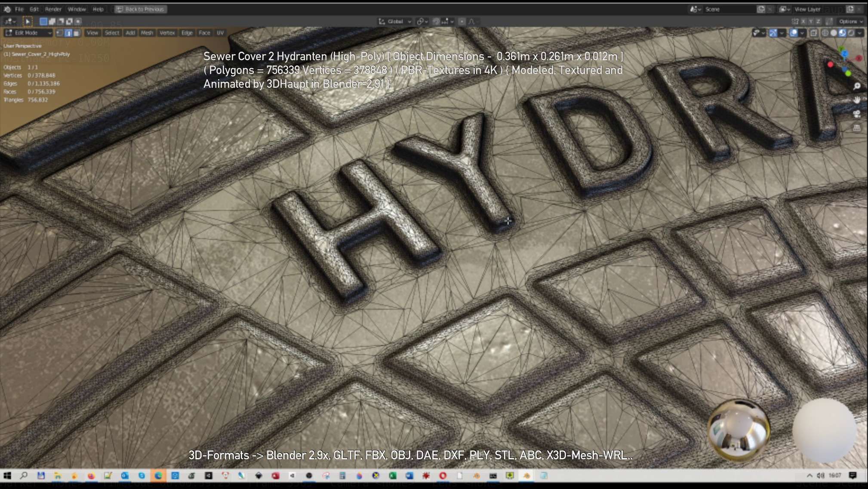Open Windows taskbar search

click(x=24, y=476)
